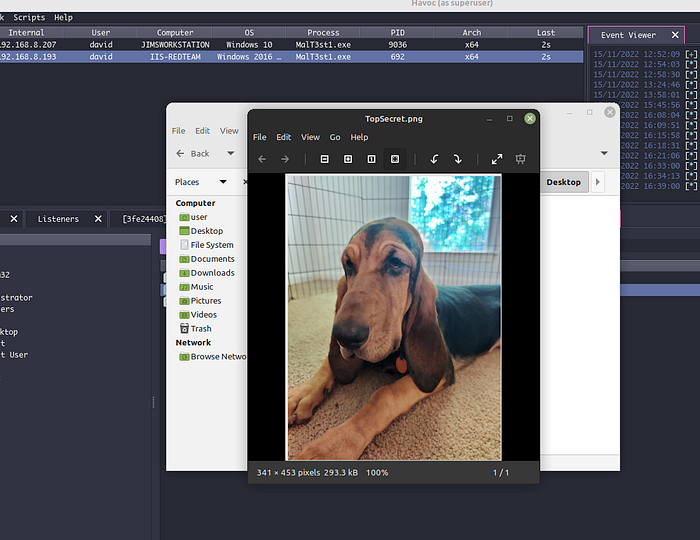Click the 100% zoom status text

tap(377, 473)
